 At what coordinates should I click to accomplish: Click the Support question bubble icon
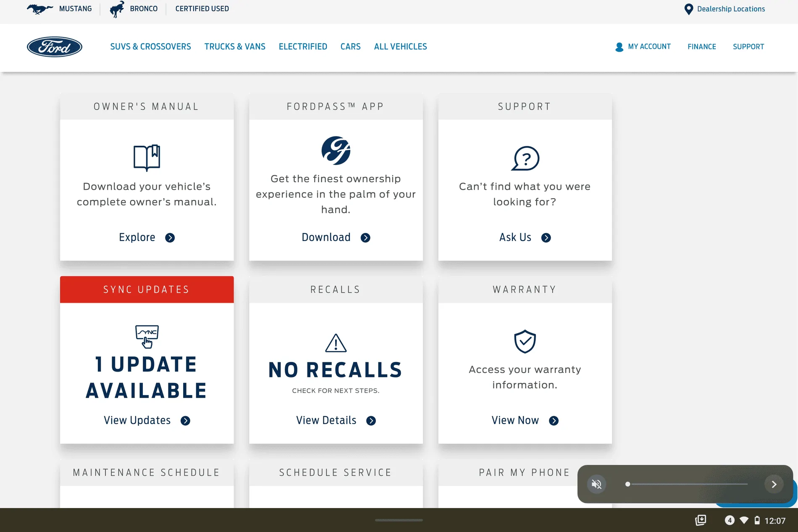point(525,158)
